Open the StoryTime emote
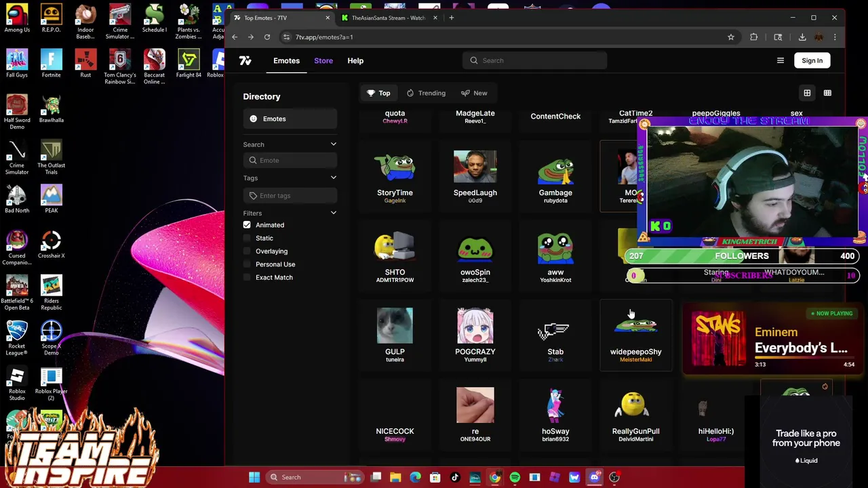 click(x=395, y=177)
